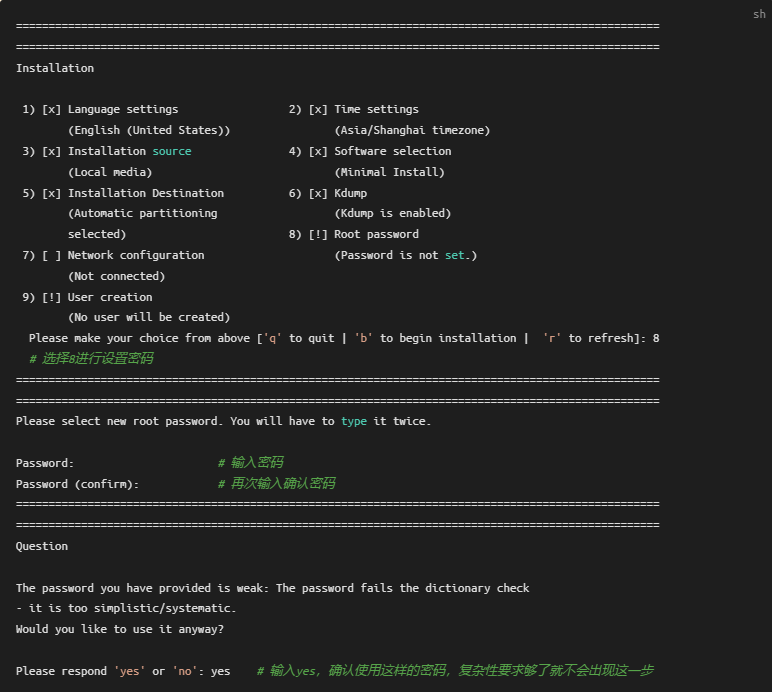Click the 'sh' language label
772x692 pixels.
(x=759, y=14)
